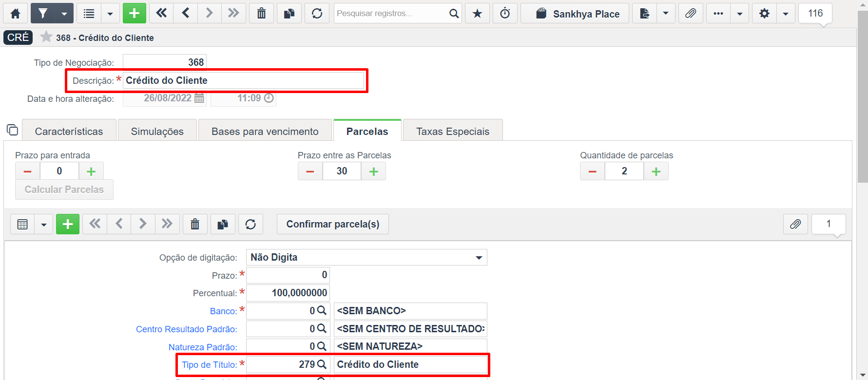
Task: Open the stopwatch timer icon
Action: click(x=505, y=13)
